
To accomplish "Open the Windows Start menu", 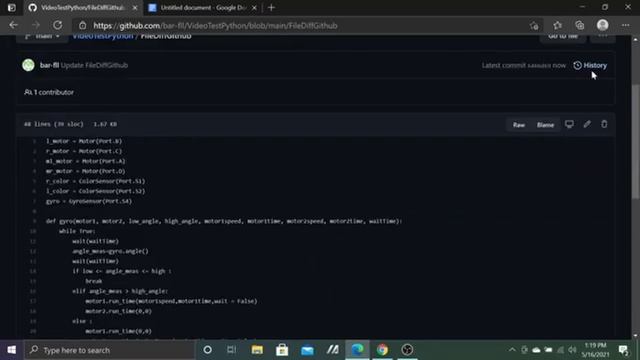I will [x=12, y=350].
